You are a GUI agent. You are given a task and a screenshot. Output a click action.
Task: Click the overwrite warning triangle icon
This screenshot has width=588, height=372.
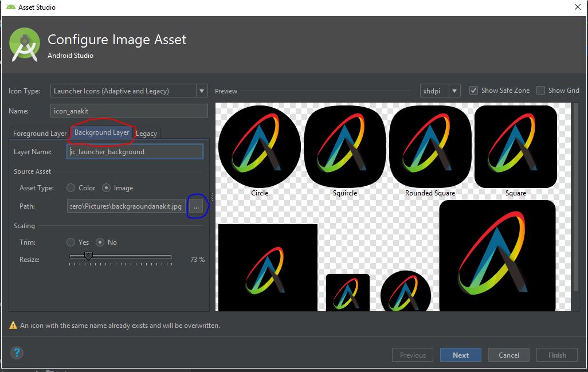pos(13,325)
